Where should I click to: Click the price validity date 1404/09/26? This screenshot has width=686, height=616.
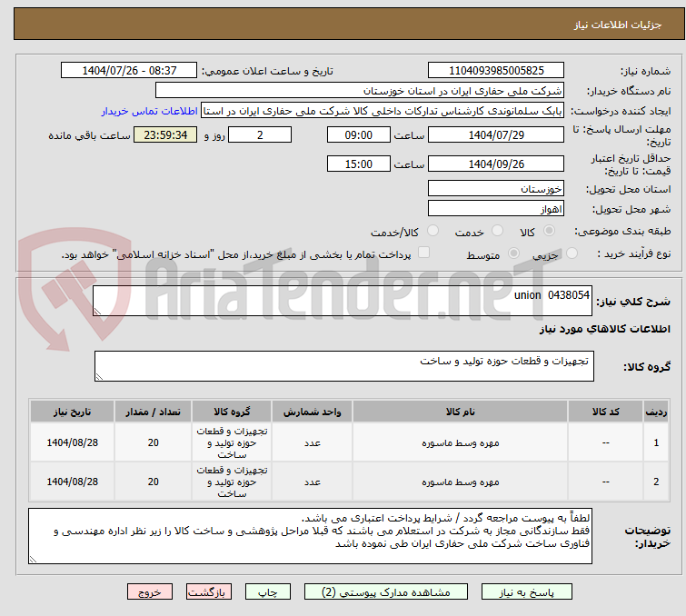pyautogui.click(x=496, y=164)
